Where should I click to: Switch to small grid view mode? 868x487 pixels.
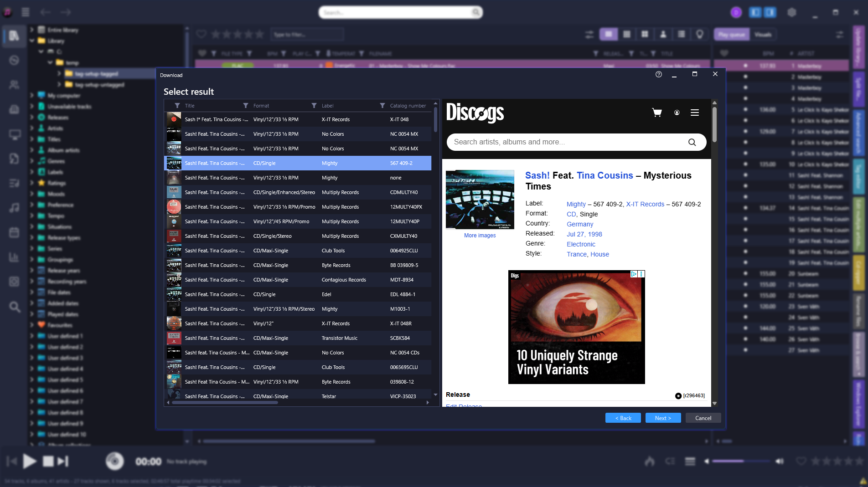[x=627, y=34]
